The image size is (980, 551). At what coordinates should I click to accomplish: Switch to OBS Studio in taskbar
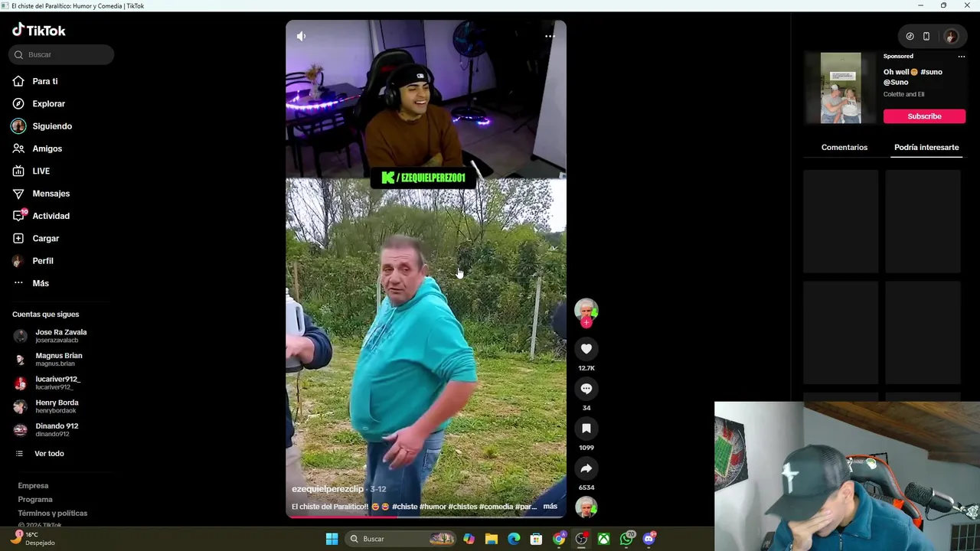[x=582, y=539]
